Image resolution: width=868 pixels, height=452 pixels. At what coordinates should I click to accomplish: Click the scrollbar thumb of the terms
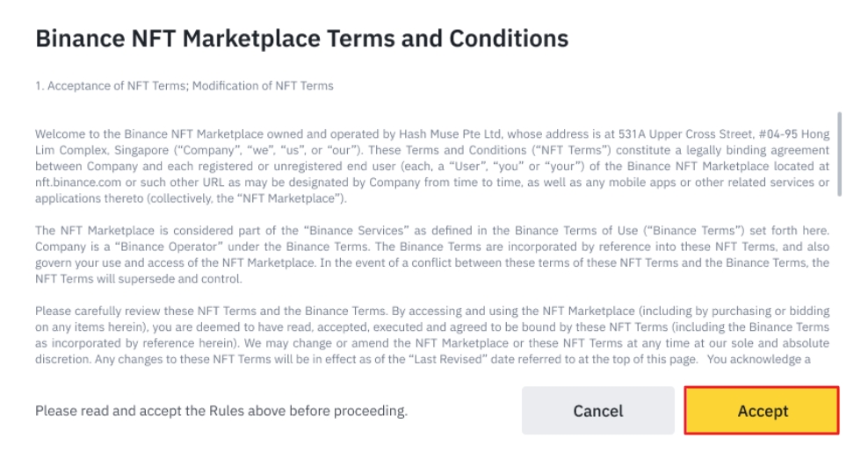[x=841, y=154]
